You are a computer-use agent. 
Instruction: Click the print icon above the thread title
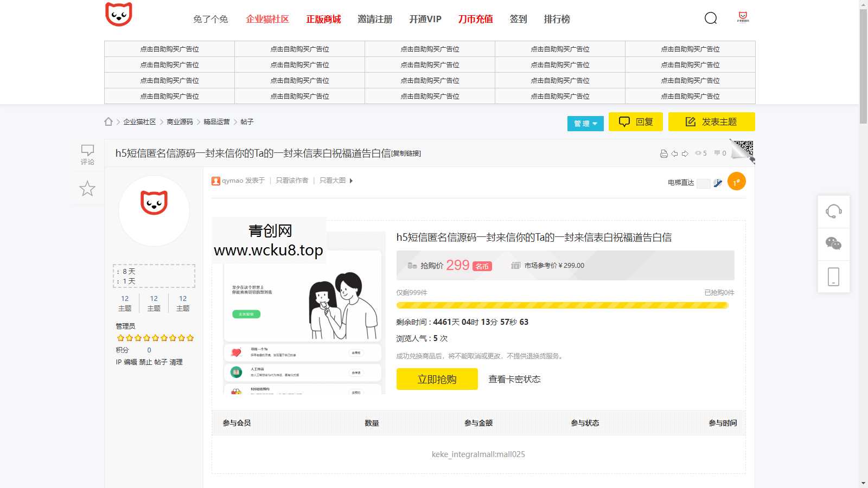(664, 153)
